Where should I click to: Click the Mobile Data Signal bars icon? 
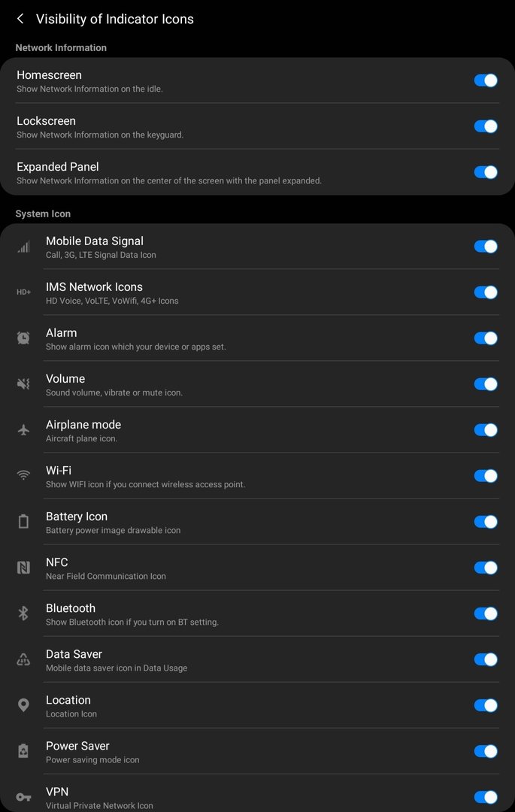pos(23,247)
